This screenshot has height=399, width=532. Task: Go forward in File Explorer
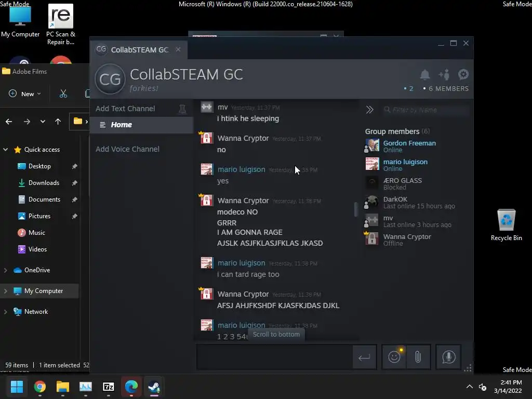point(27,121)
